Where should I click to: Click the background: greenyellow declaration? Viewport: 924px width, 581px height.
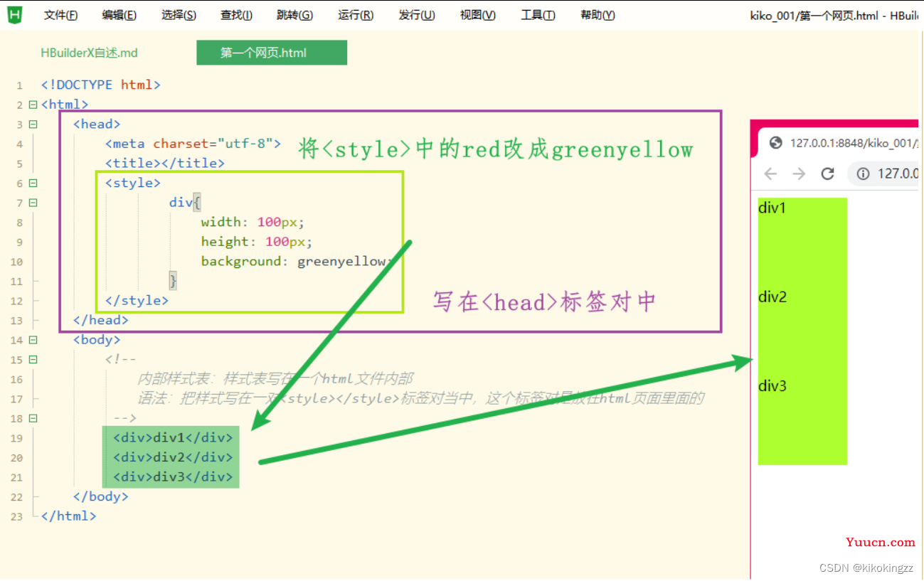point(296,261)
